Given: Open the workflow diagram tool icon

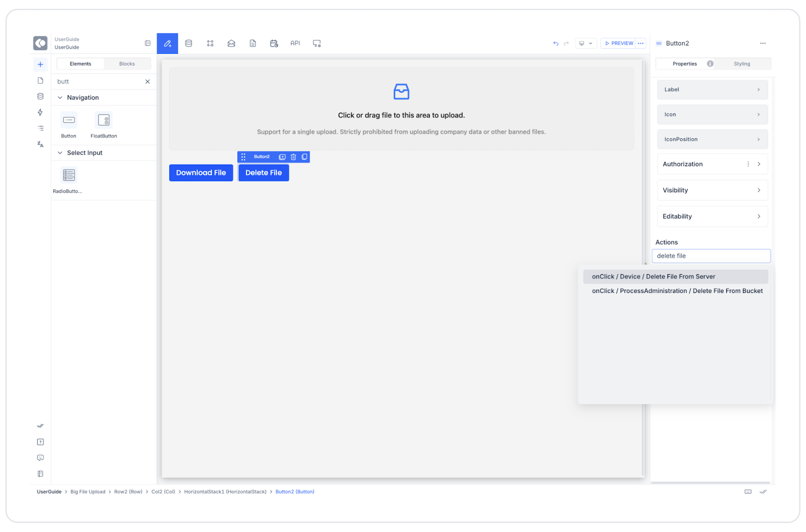Looking at the screenshot, I should tap(210, 43).
